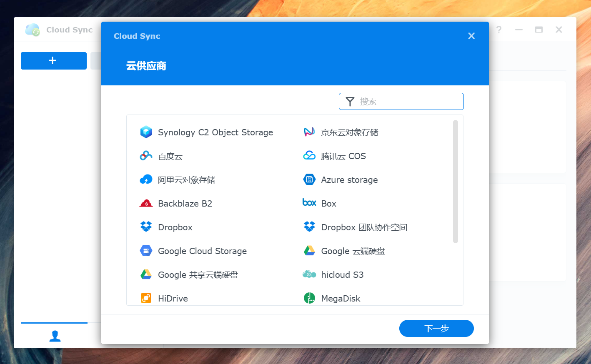Choose 'Google 云端硬盘' label
The height and width of the screenshot is (364, 591).
pyautogui.click(x=353, y=251)
